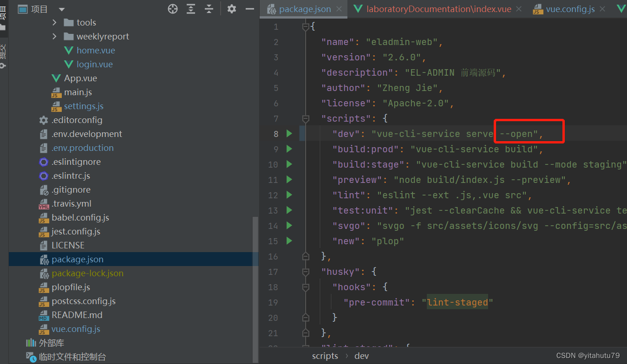This screenshot has height=364, width=627.
Task: Hide the project tool window
Action: pos(250,9)
